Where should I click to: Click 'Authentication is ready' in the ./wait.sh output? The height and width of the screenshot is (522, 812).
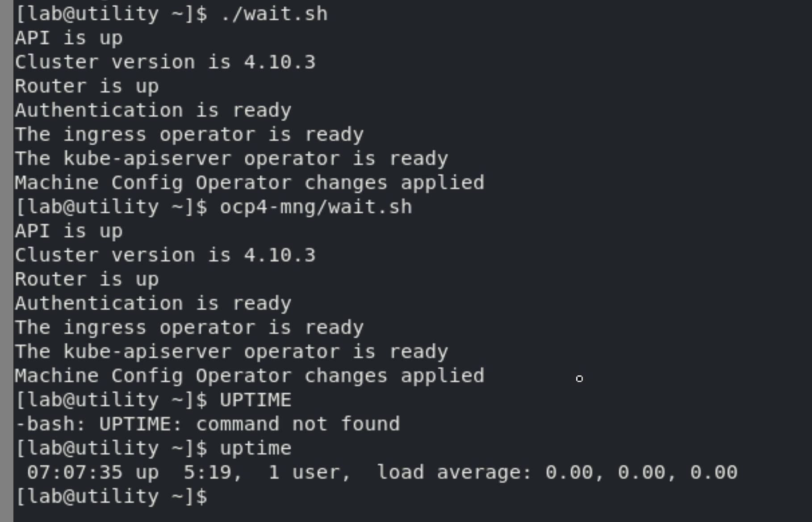[153, 110]
